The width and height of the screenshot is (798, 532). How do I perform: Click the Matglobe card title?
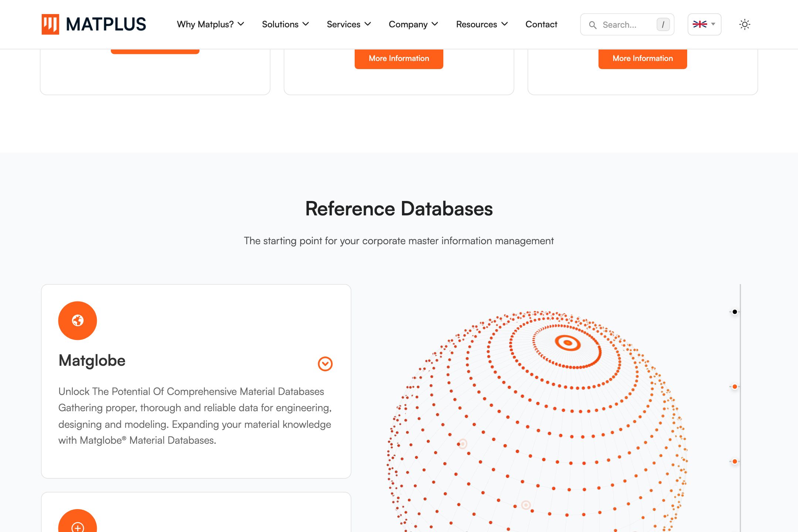point(92,361)
